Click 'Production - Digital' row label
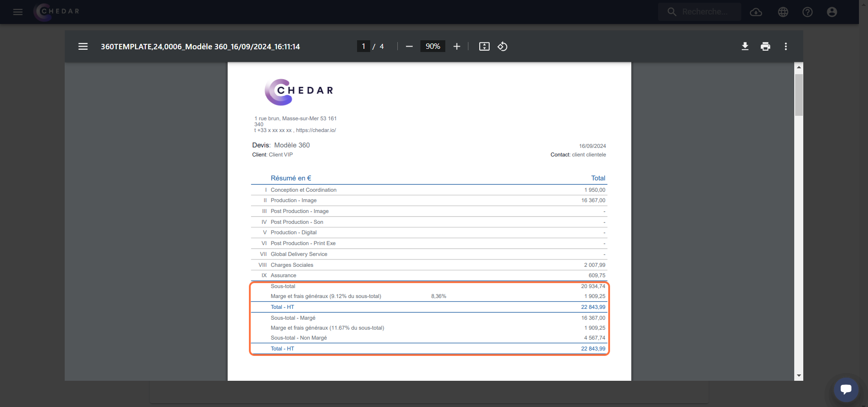This screenshot has height=407, width=868. (x=294, y=232)
